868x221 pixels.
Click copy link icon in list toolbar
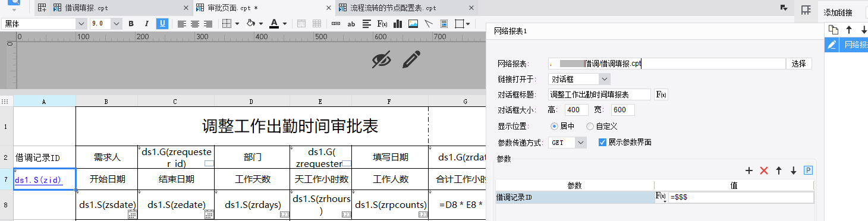click(834, 30)
